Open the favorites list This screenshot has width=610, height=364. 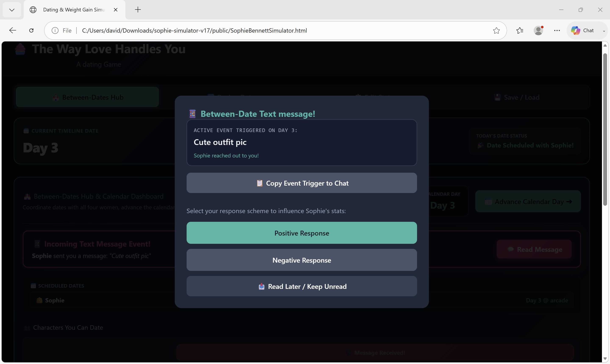pyautogui.click(x=520, y=30)
